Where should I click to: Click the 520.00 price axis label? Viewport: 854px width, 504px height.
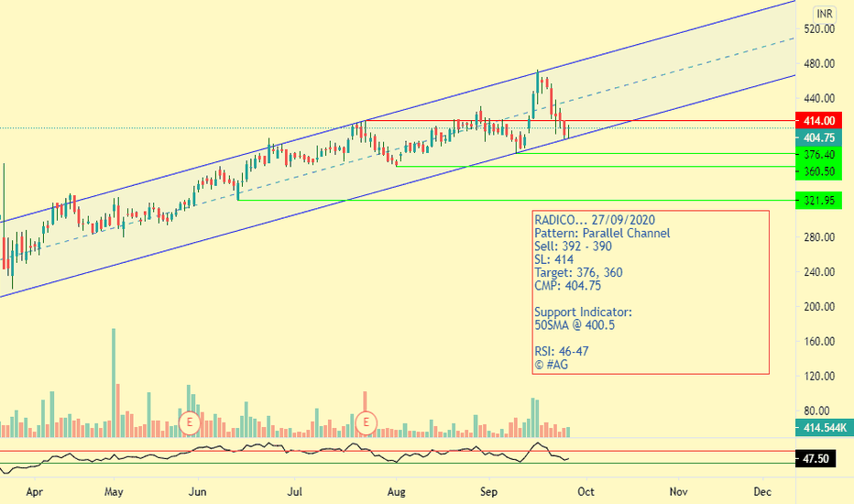pos(819,29)
